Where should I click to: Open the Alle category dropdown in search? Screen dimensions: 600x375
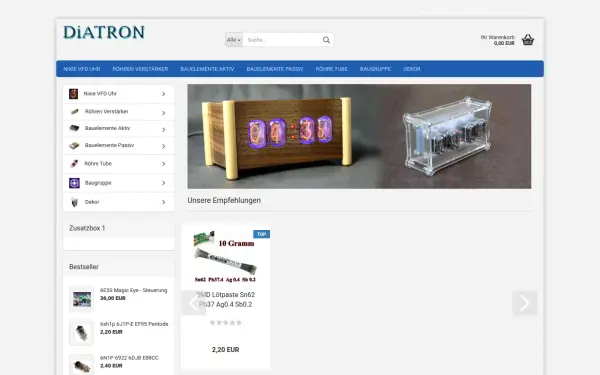233,40
